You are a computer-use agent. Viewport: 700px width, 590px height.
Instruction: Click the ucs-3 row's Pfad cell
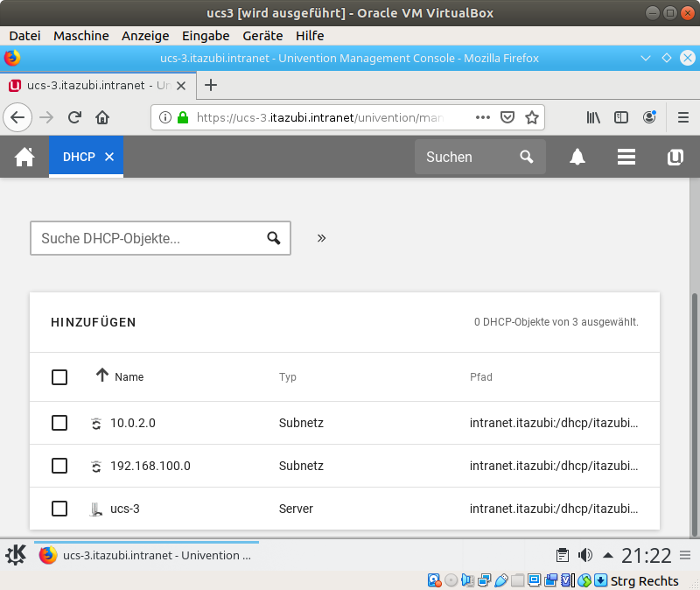[x=554, y=509]
